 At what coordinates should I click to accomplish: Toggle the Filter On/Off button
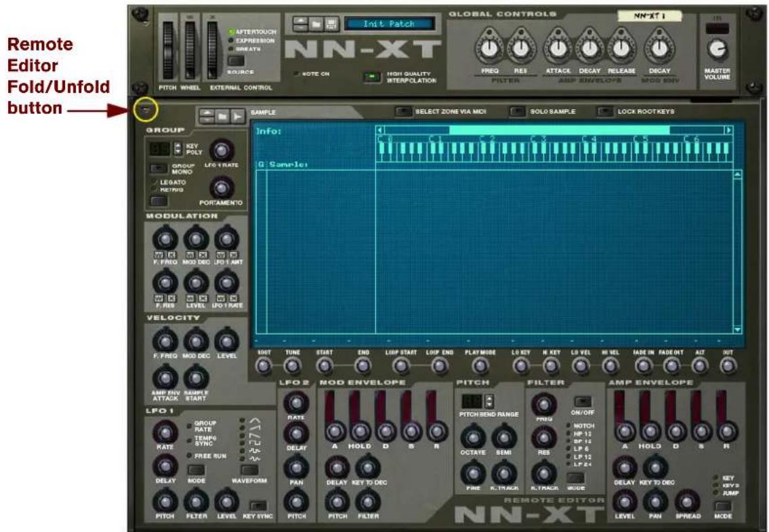click(x=583, y=401)
